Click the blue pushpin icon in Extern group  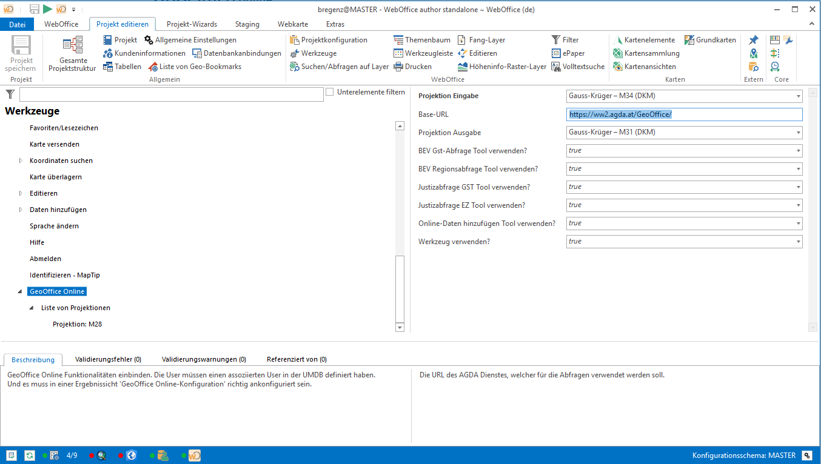[753, 40]
